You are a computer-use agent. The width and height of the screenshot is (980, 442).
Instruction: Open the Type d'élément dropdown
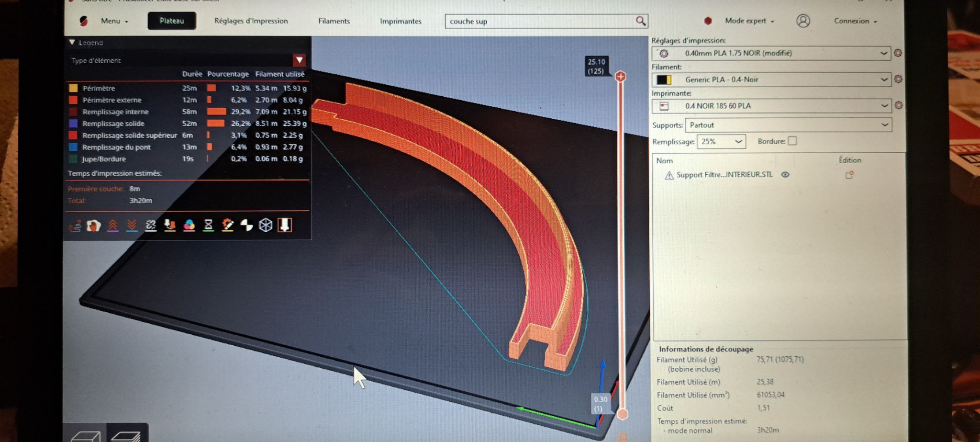click(x=300, y=60)
